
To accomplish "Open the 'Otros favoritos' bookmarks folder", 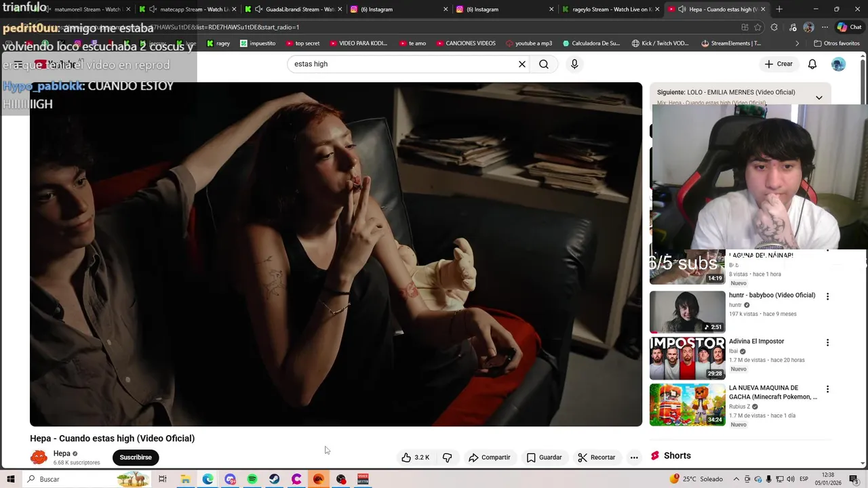I will (836, 43).
